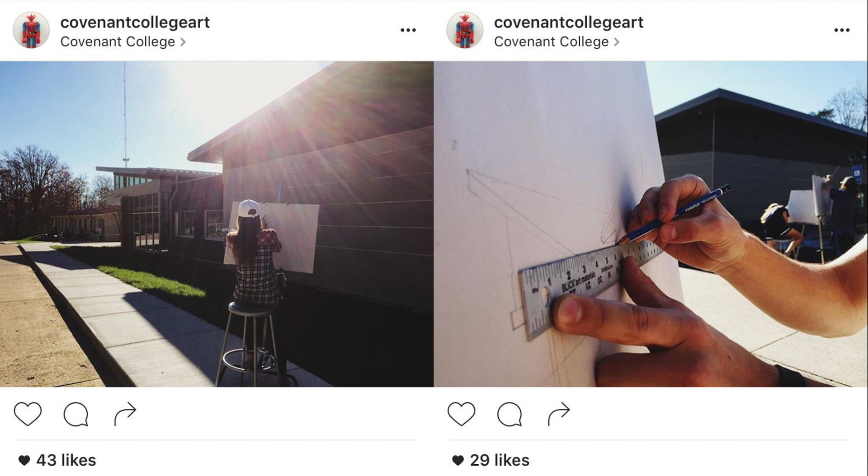Open comments on the right post
The image size is (868, 476).
point(509,414)
